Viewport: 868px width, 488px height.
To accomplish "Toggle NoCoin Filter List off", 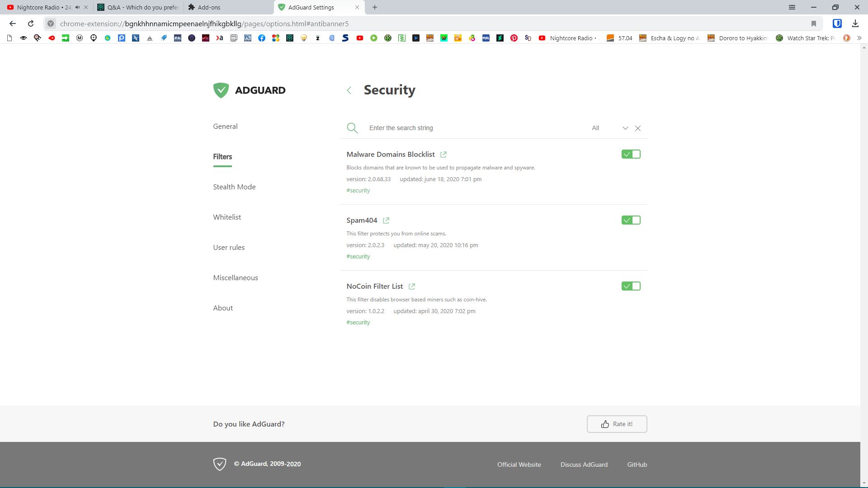I will (x=631, y=286).
